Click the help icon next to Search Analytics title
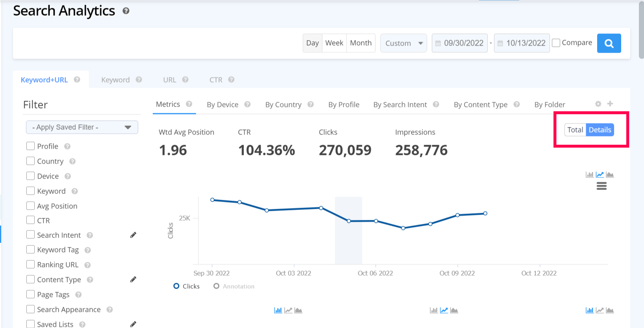644x328 pixels. [x=126, y=11]
